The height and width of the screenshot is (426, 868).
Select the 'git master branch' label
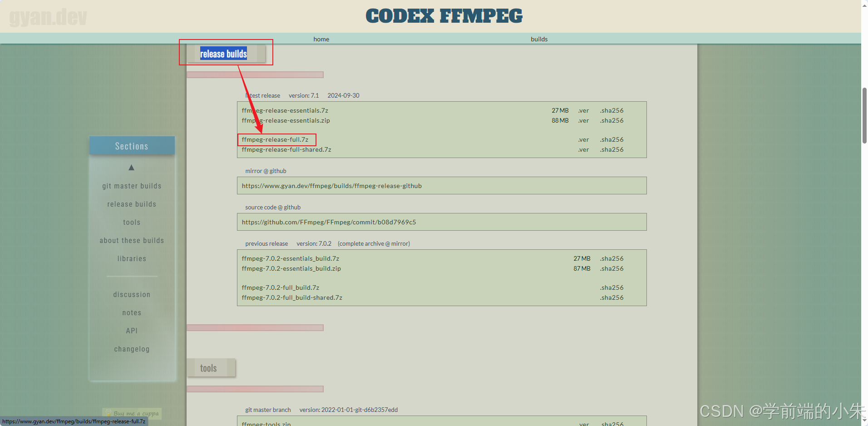(268, 410)
